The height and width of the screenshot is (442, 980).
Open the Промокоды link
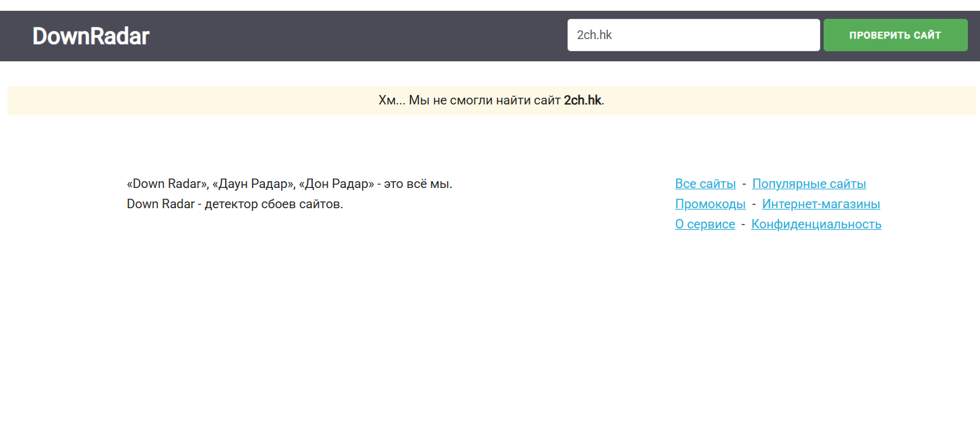click(710, 204)
